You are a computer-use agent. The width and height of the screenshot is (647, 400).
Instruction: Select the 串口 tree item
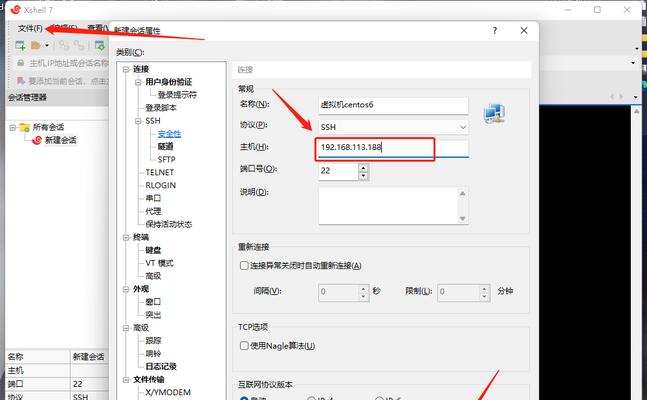(153, 198)
